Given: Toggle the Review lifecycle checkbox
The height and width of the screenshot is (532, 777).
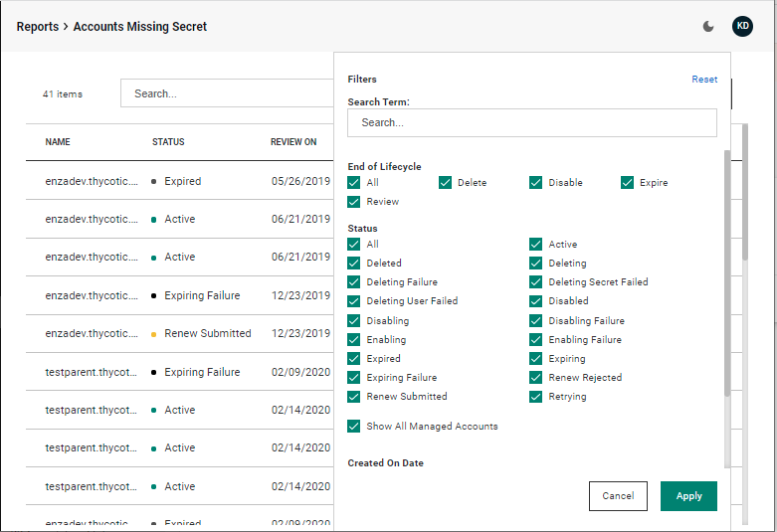Looking at the screenshot, I should [354, 202].
